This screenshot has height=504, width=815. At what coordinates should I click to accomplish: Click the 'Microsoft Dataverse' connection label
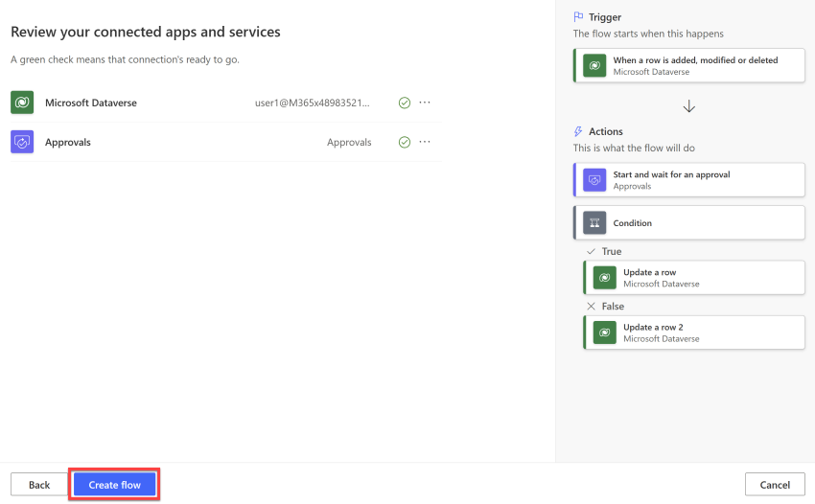click(91, 103)
